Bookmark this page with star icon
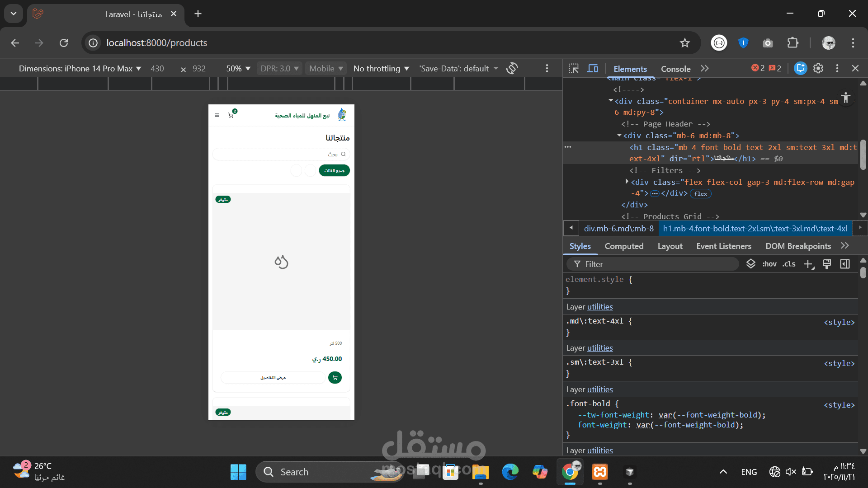The width and height of the screenshot is (868, 488). click(x=685, y=43)
